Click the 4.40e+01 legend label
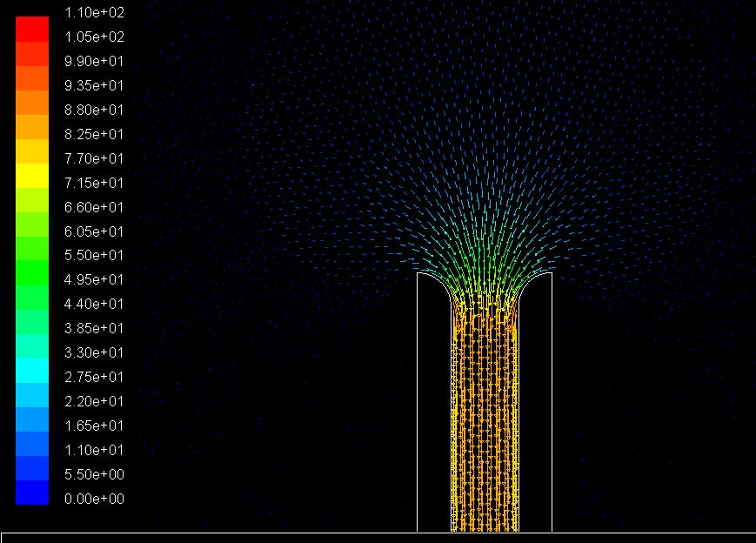The image size is (756, 543). 95,304
